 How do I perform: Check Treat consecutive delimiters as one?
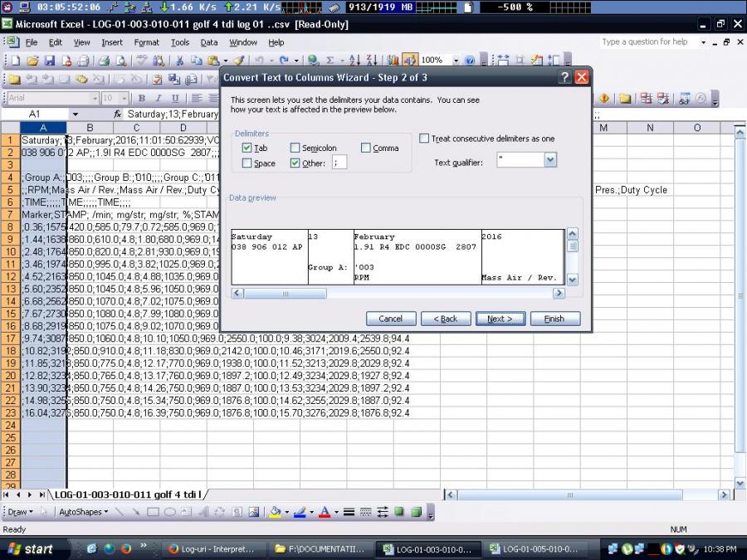point(424,139)
